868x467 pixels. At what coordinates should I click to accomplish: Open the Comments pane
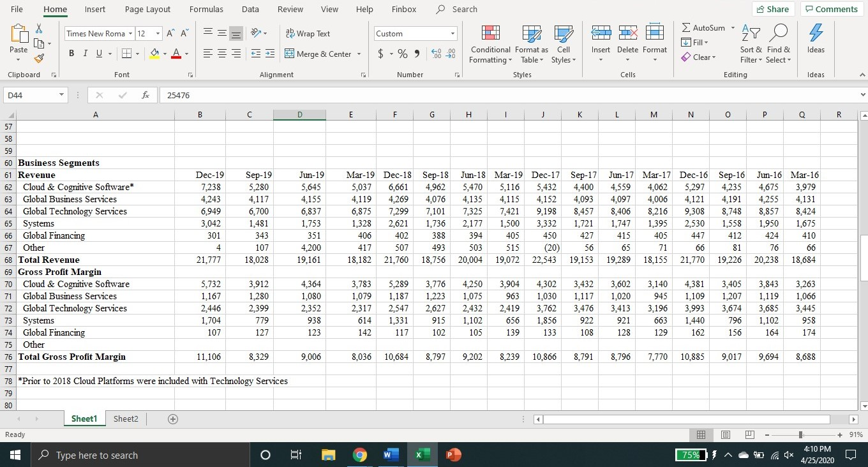[x=832, y=9]
